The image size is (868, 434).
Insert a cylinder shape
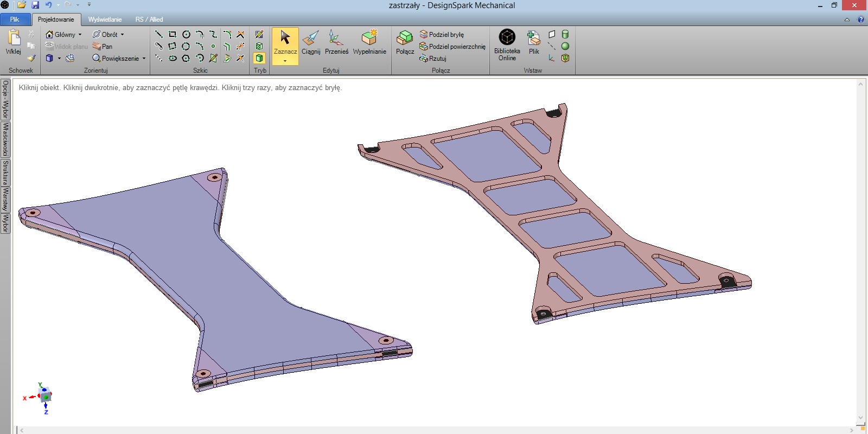point(565,34)
